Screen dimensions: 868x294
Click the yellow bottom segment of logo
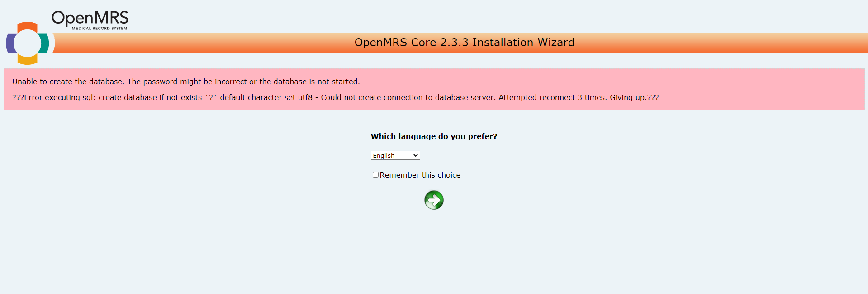tap(28, 60)
